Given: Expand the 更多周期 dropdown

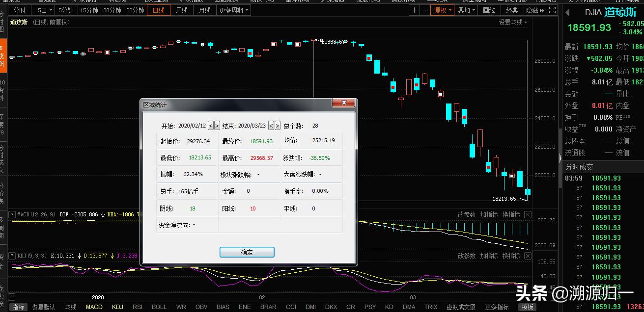Looking at the screenshot, I should (x=233, y=10).
